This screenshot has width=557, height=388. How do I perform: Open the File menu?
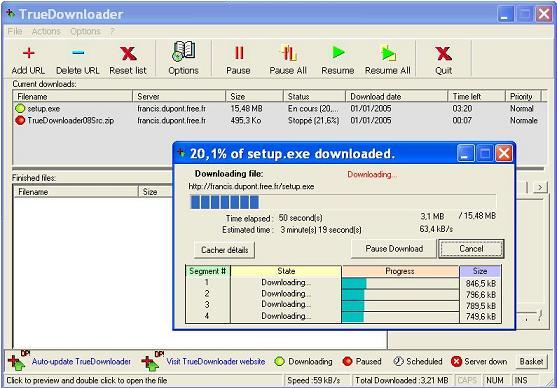pyautogui.click(x=15, y=32)
